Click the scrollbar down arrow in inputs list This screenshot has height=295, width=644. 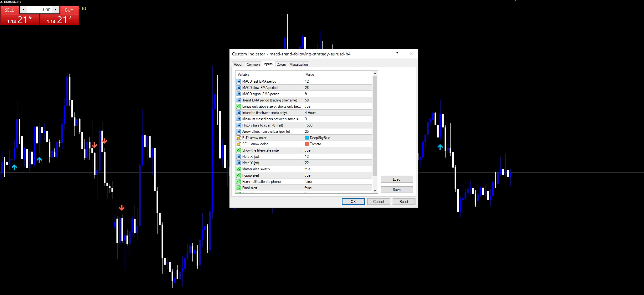click(x=375, y=190)
